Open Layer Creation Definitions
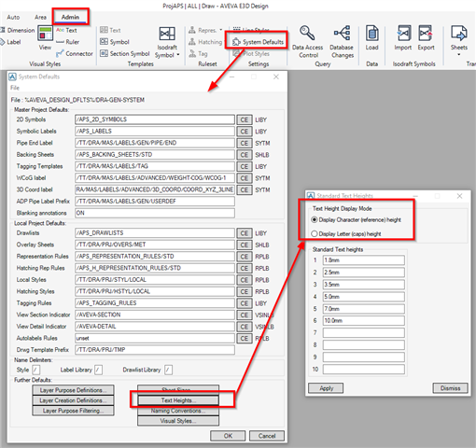Viewport: 476px width, 448px height. coord(73,400)
